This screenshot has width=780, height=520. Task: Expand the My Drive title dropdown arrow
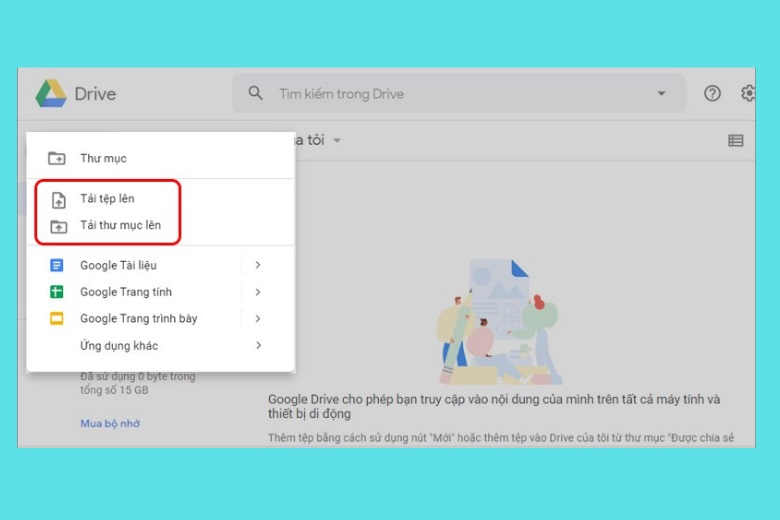(337, 140)
